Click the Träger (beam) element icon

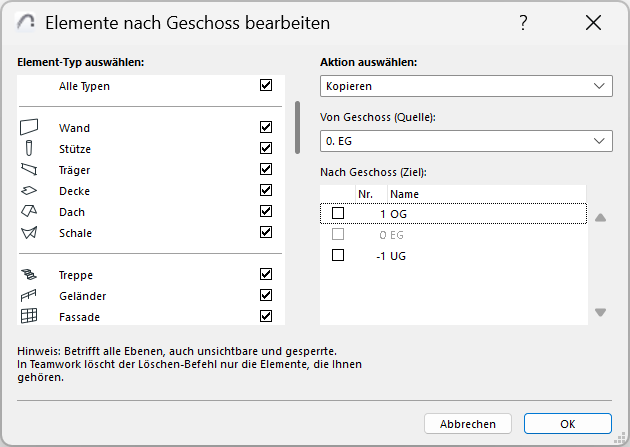pyautogui.click(x=29, y=170)
